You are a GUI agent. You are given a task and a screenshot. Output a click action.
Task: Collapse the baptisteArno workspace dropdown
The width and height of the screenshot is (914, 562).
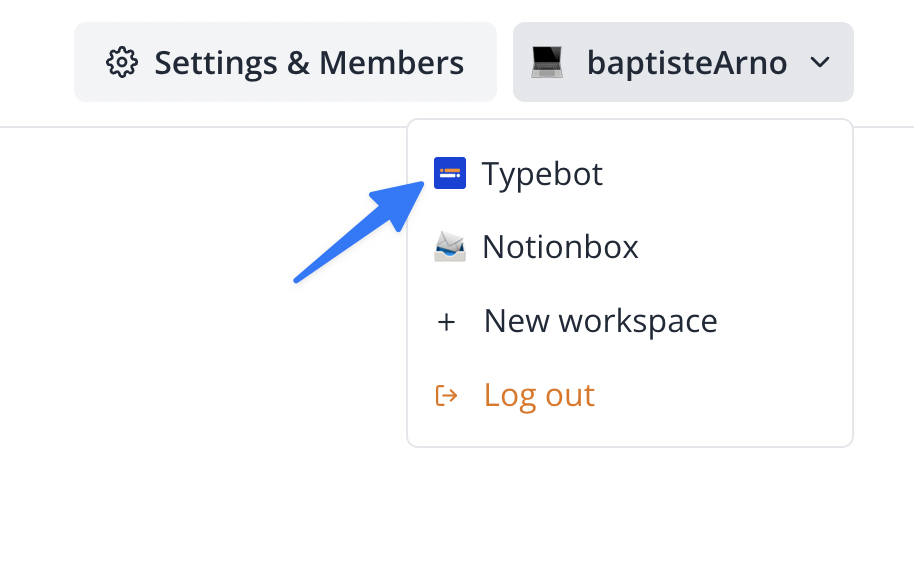click(x=683, y=63)
